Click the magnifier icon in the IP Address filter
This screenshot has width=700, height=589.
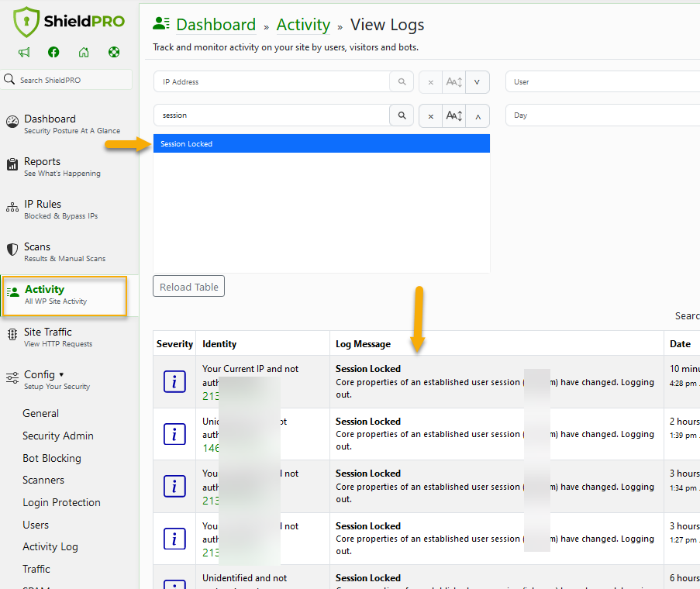click(x=402, y=81)
